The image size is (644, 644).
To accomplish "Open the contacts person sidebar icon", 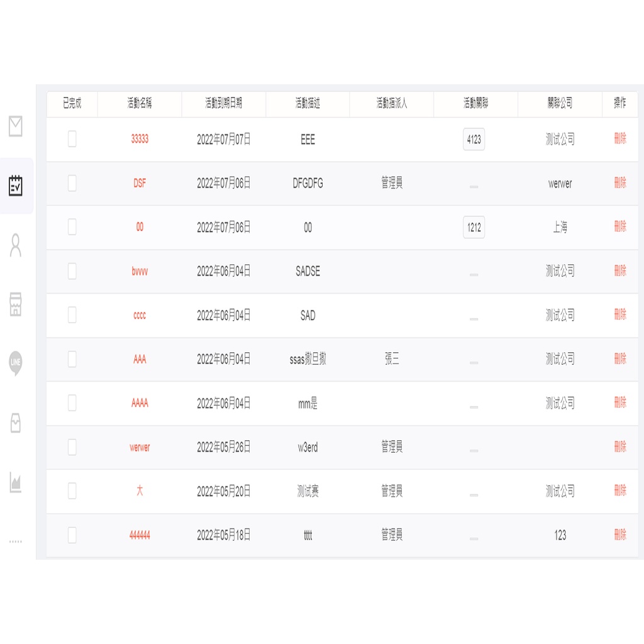I will [16, 245].
